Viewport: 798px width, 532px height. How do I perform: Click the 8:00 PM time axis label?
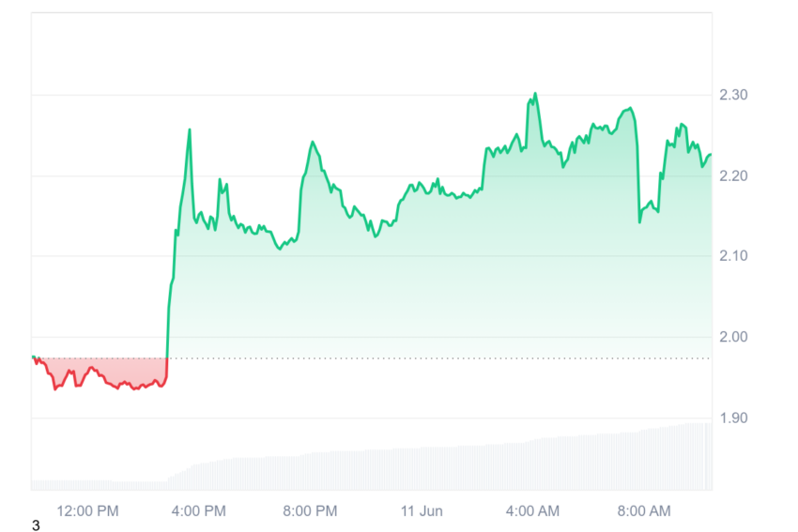click(x=310, y=510)
